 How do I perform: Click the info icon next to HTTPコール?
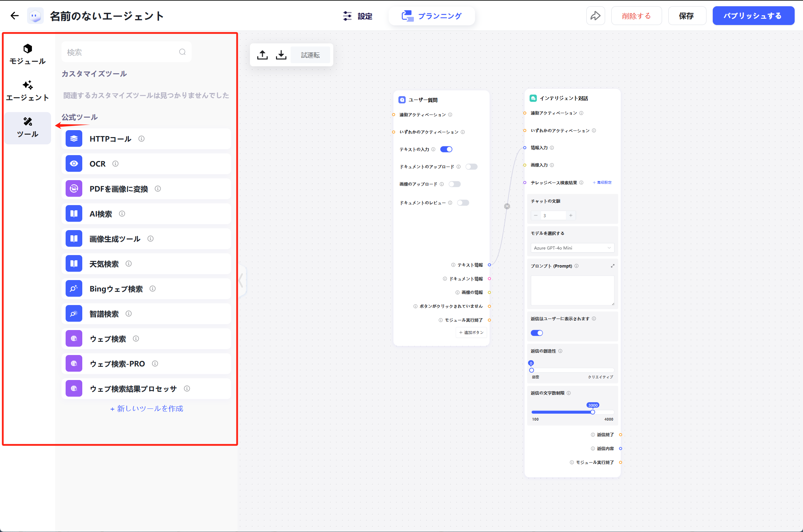[x=141, y=139]
